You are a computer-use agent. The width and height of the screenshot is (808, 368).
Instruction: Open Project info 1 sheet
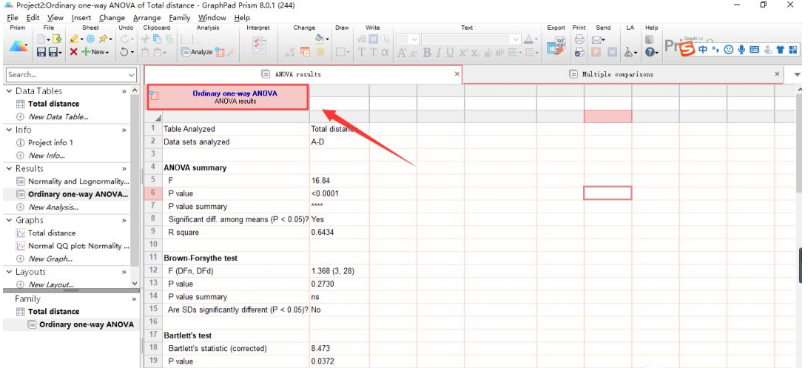[x=50, y=142]
